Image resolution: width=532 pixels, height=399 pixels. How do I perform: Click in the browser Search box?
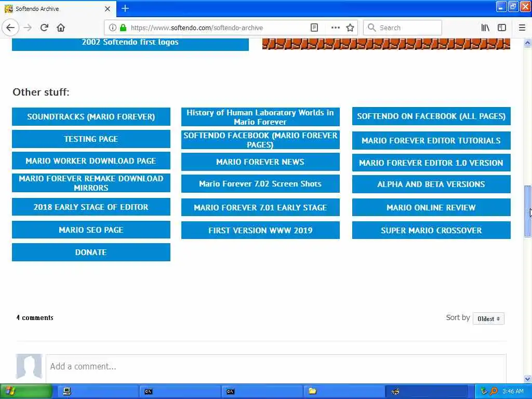pos(403,28)
